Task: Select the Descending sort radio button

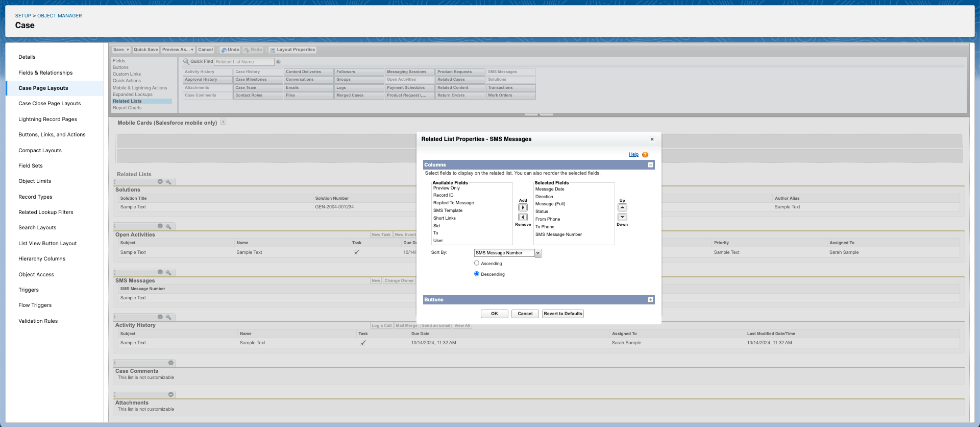Action: click(477, 274)
